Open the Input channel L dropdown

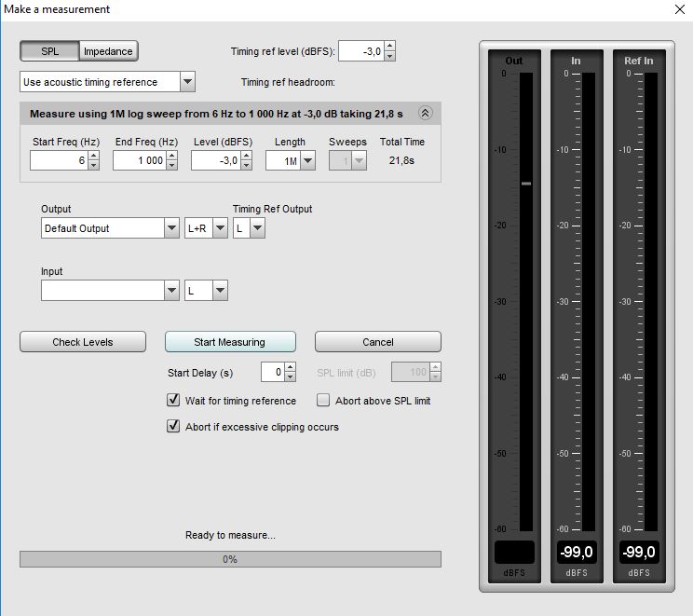coord(220,291)
